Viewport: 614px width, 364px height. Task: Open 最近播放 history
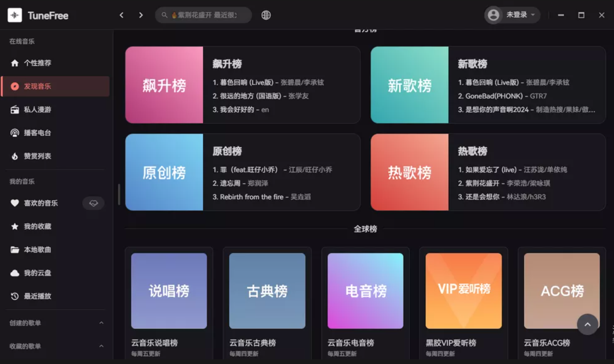point(37,296)
